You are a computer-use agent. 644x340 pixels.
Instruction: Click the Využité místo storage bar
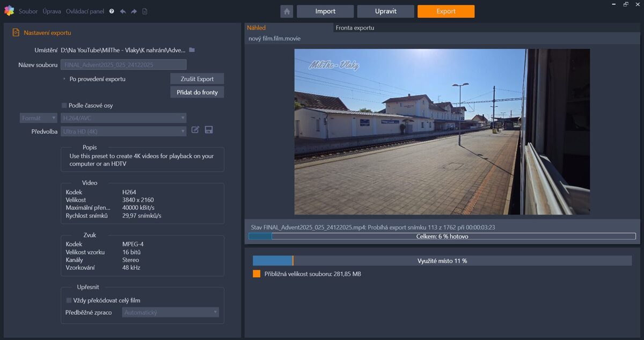tap(442, 261)
